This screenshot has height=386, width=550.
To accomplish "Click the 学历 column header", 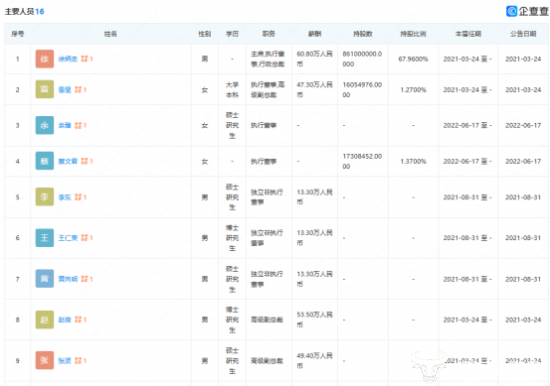I will (x=232, y=34).
